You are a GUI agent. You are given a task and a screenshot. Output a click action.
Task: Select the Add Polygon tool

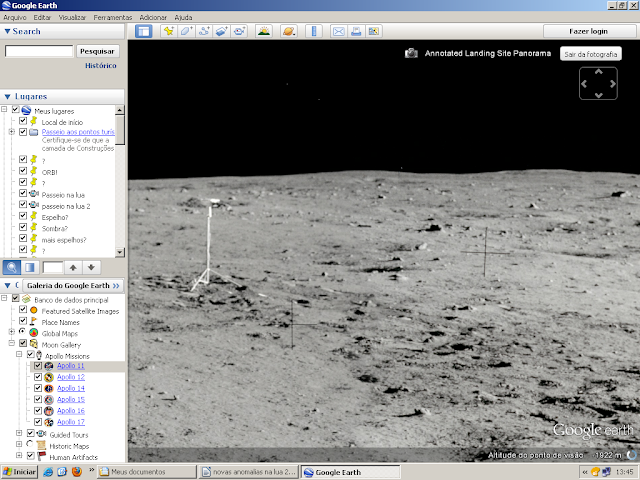point(187,31)
